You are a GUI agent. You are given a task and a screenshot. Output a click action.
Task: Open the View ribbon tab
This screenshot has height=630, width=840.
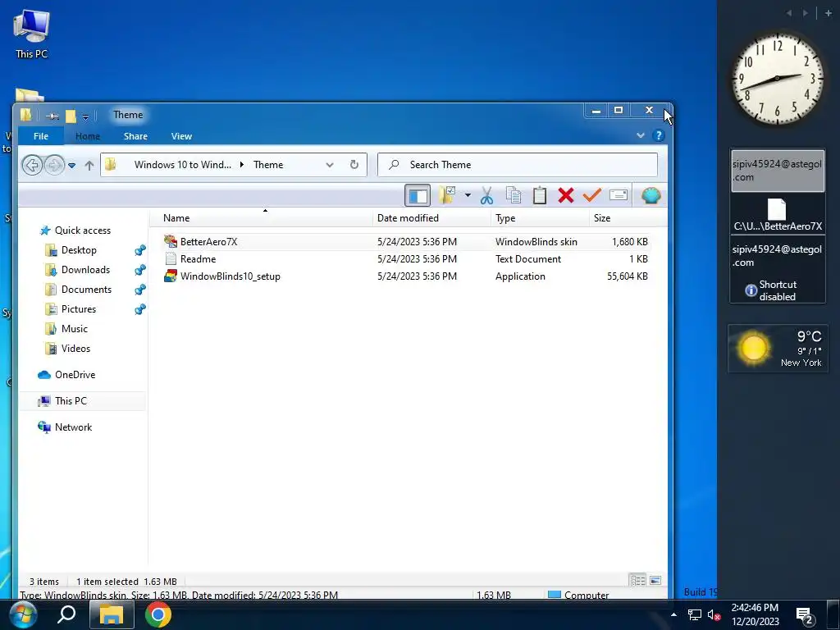pyautogui.click(x=181, y=136)
